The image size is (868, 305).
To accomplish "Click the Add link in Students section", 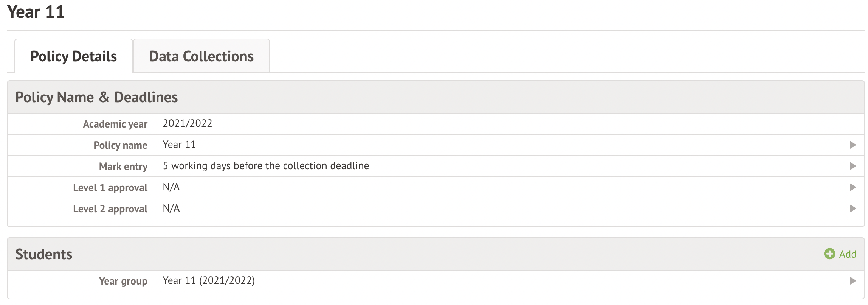I will 848,254.
